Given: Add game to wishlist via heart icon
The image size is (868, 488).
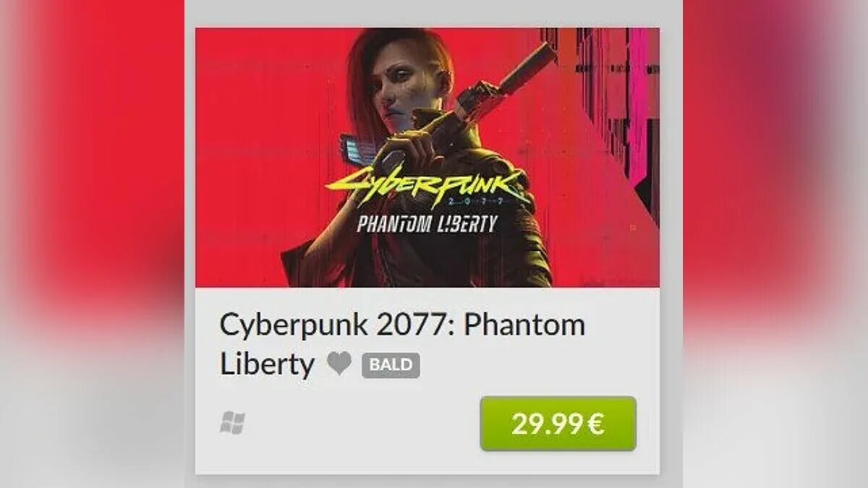Looking at the screenshot, I should [339, 364].
